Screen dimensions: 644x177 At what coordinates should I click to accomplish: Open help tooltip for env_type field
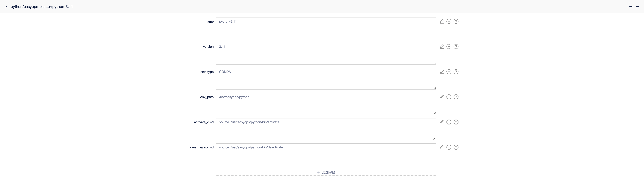(456, 72)
